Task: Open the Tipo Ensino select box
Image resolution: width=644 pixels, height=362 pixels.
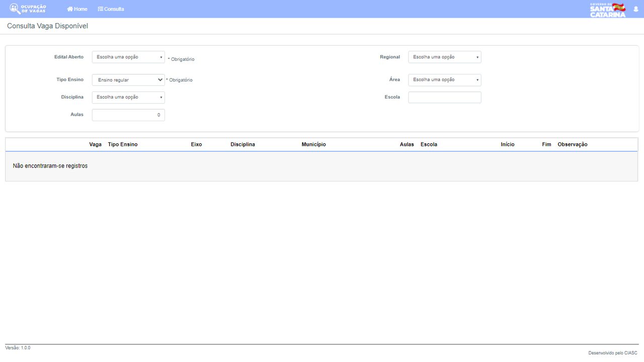Action: (x=128, y=79)
